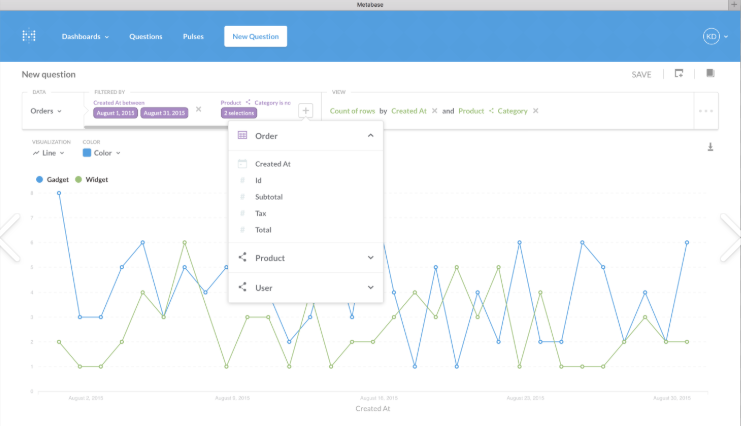Open the Dashboards menu
This screenshot has height=426, width=741.
point(85,37)
